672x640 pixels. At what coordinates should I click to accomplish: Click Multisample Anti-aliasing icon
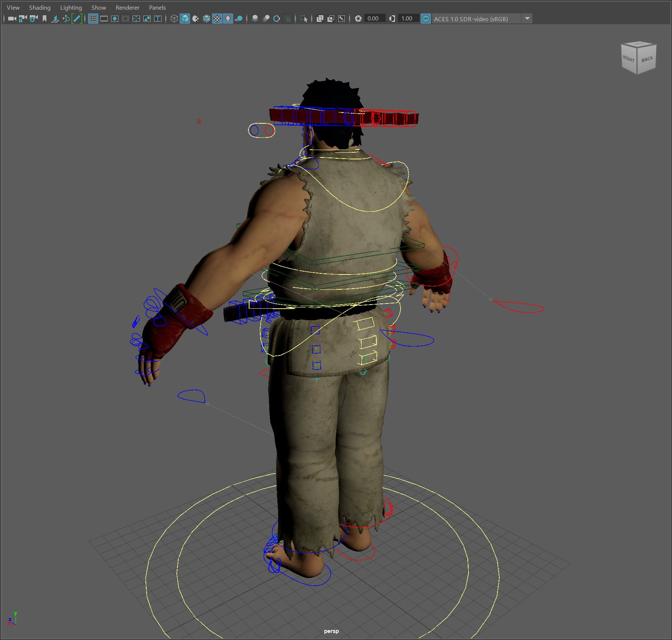[277, 19]
